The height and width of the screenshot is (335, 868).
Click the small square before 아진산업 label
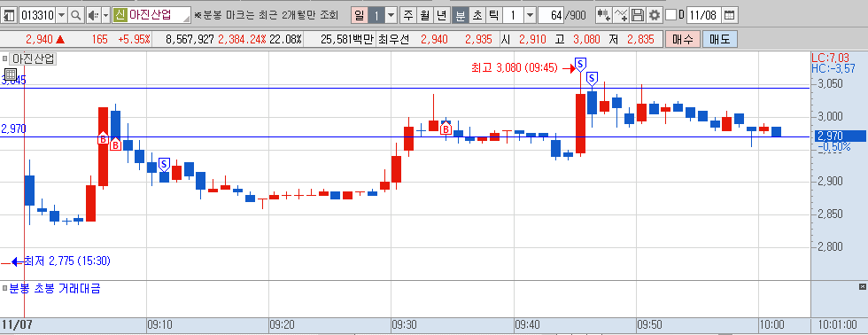point(4,58)
